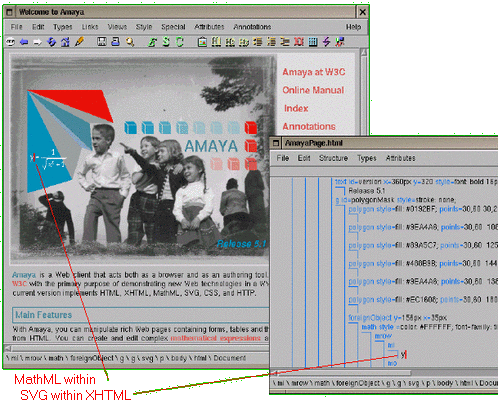Select the Main Features heading

point(44,315)
